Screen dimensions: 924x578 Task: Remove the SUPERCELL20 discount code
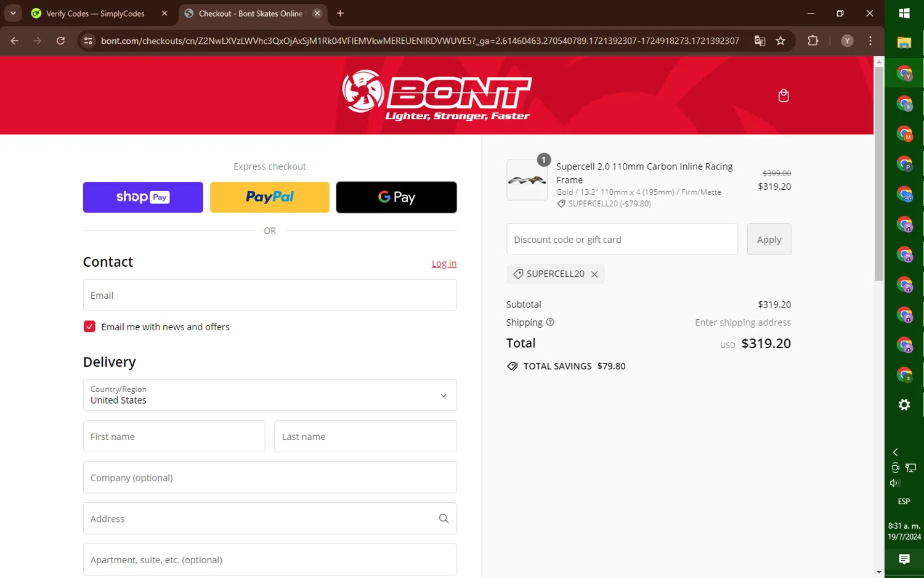click(594, 274)
